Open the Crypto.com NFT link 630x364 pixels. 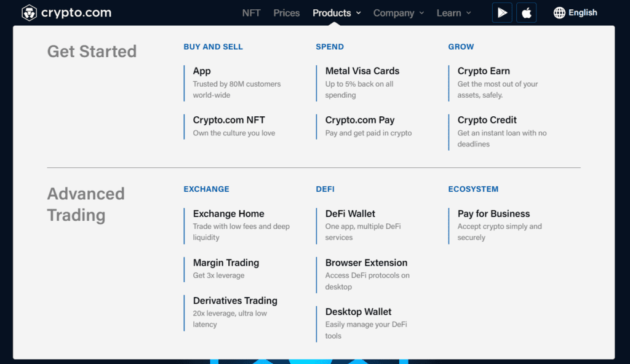click(229, 120)
